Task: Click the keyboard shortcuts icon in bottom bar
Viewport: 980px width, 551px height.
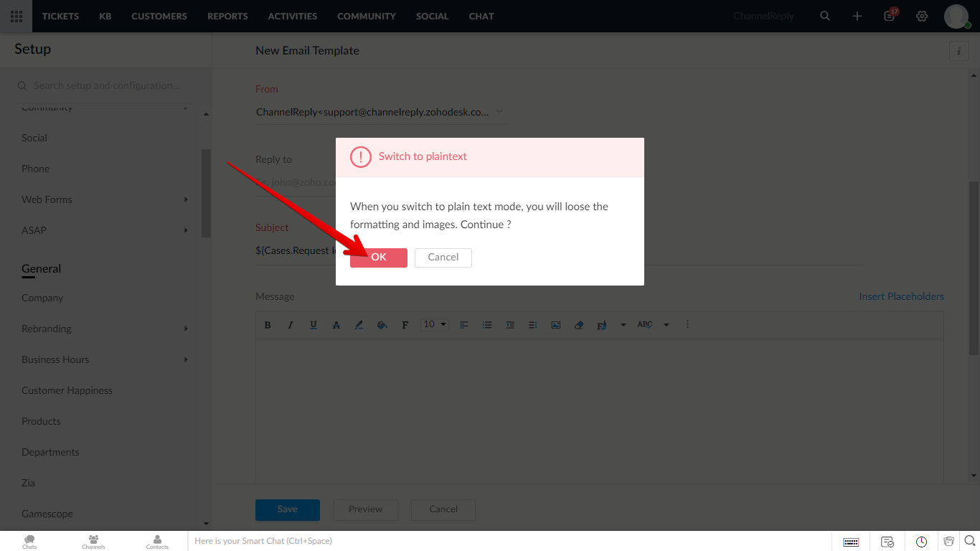Action: click(851, 542)
